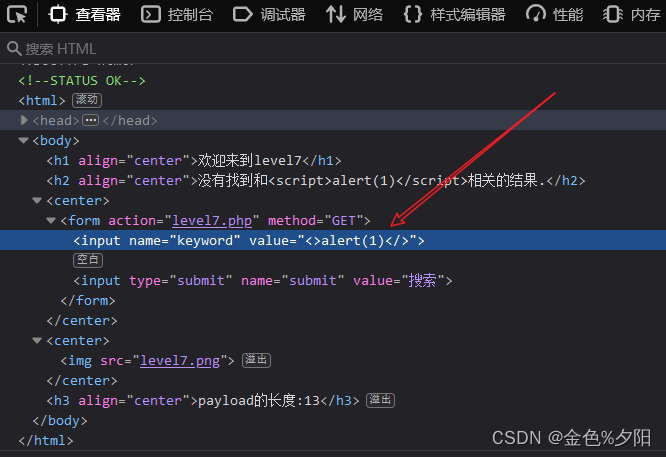Screen dimensions: 666x457
Task: Open the 样式编辑器 Style Editor tab
Action: pos(454,14)
